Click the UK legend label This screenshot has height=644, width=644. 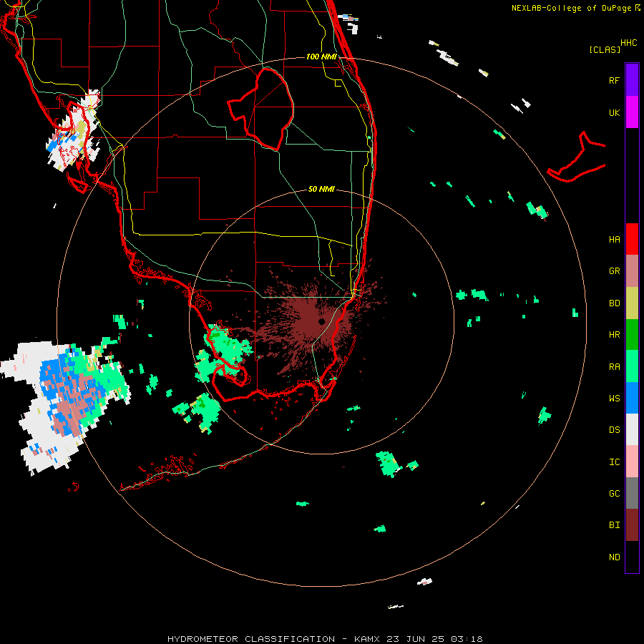click(614, 112)
